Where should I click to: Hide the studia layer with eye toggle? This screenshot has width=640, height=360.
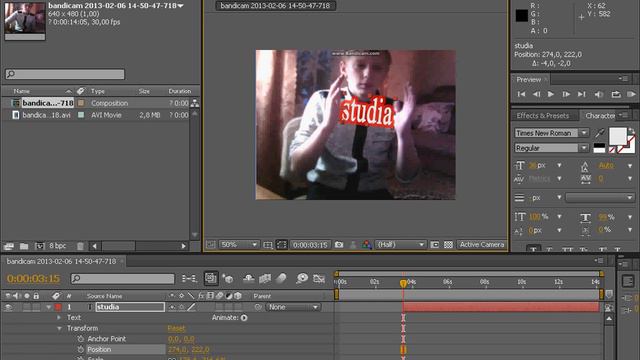8,307
